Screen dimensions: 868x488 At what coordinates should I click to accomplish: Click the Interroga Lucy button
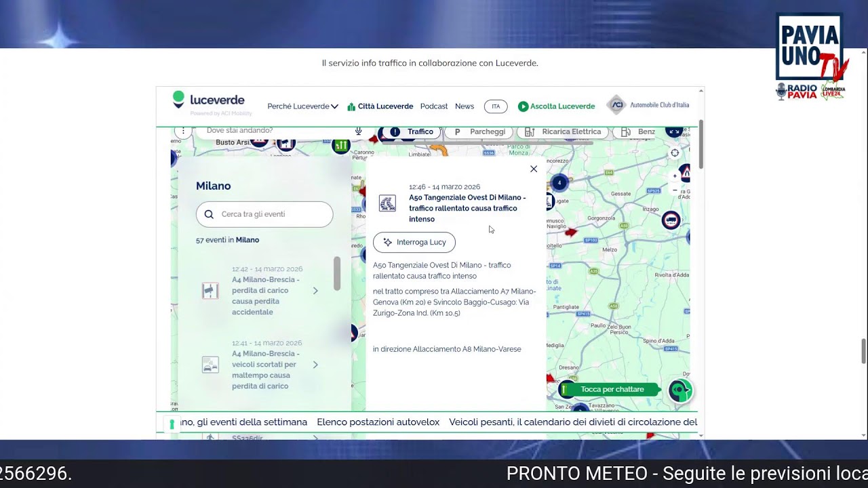click(414, 242)
